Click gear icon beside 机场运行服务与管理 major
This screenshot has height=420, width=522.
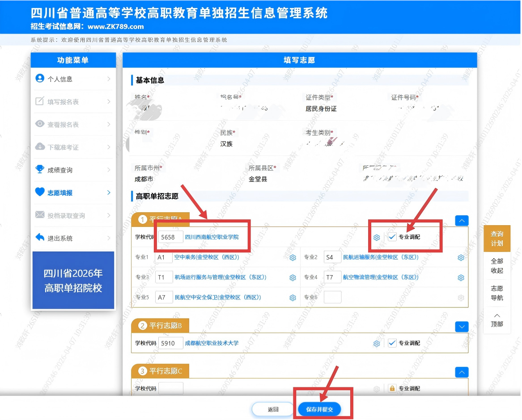[293, 278]
